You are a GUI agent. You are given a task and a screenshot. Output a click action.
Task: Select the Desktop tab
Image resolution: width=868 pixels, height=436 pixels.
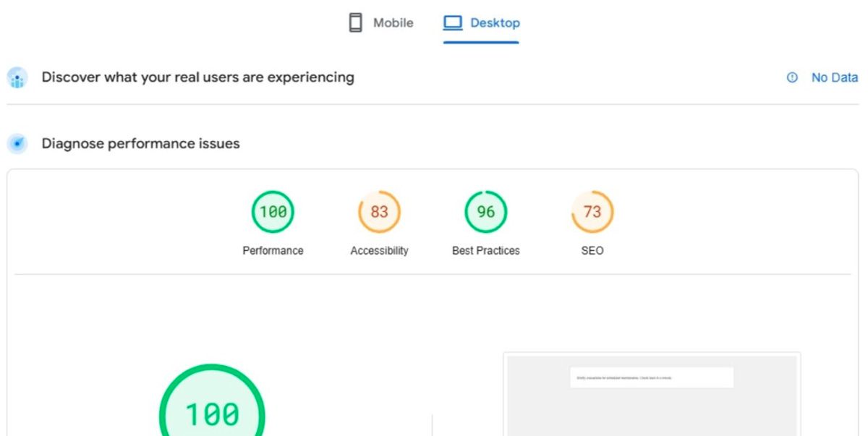pyautogui.click(x=481, y=23)
